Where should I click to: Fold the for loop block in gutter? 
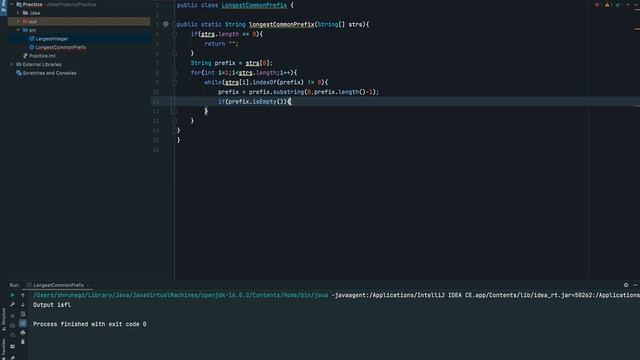coord(175,73)
